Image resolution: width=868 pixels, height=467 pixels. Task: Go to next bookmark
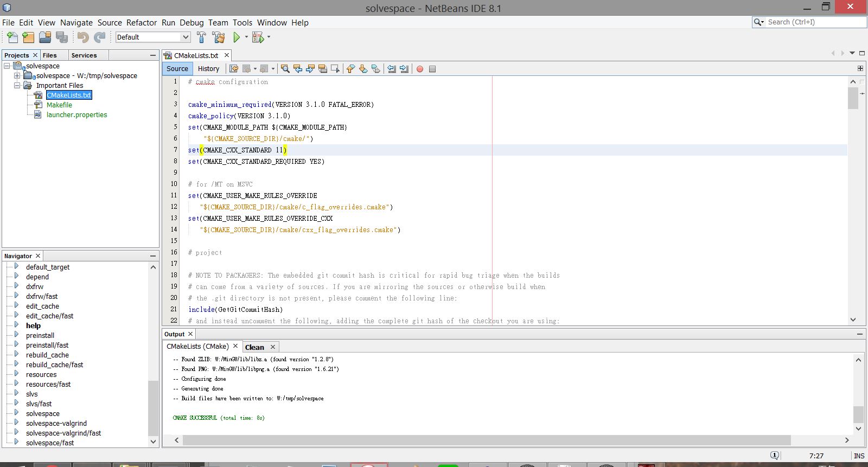[x=363, y=69]
